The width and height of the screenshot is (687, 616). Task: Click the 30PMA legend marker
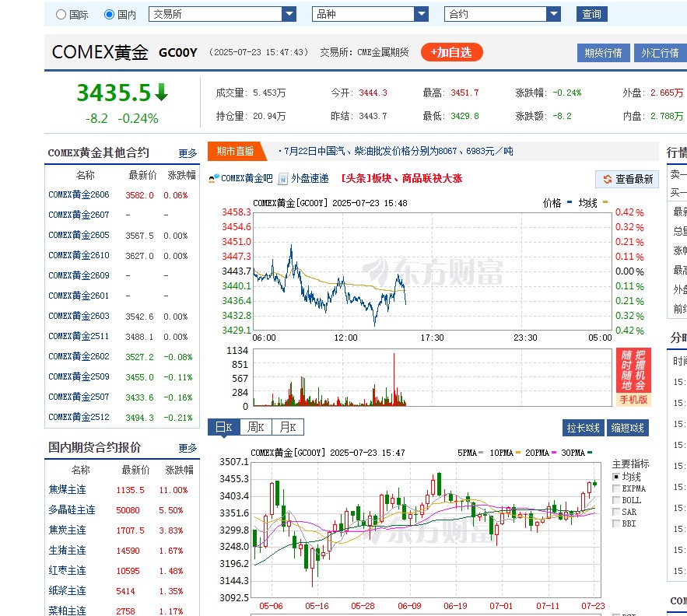pyautogui.click(x=590, y=452)
